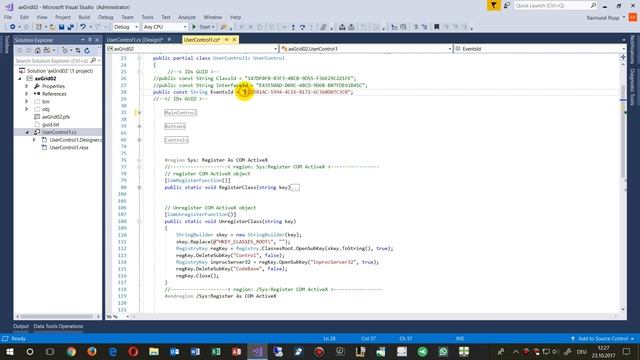Click Add to Source Control
The image size is (640, 360).
click(x=603, y=338)
